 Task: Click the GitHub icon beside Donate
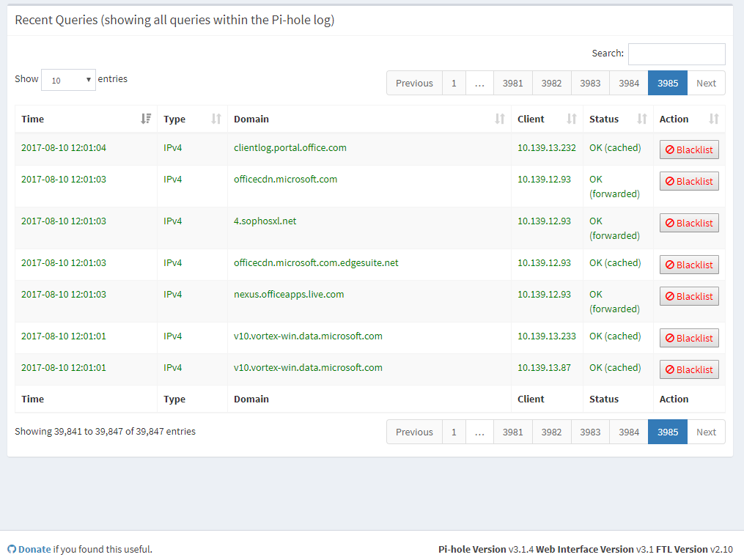(x=12, y=549)
